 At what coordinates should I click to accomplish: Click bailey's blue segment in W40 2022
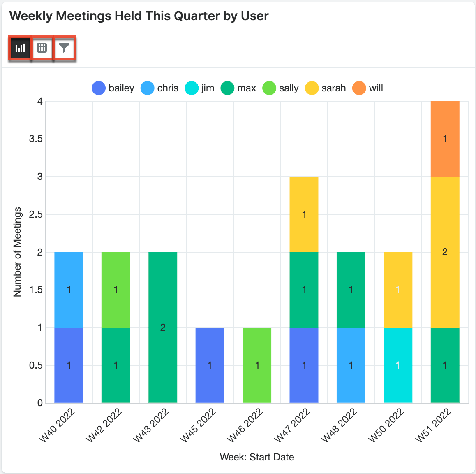(68, 365)
